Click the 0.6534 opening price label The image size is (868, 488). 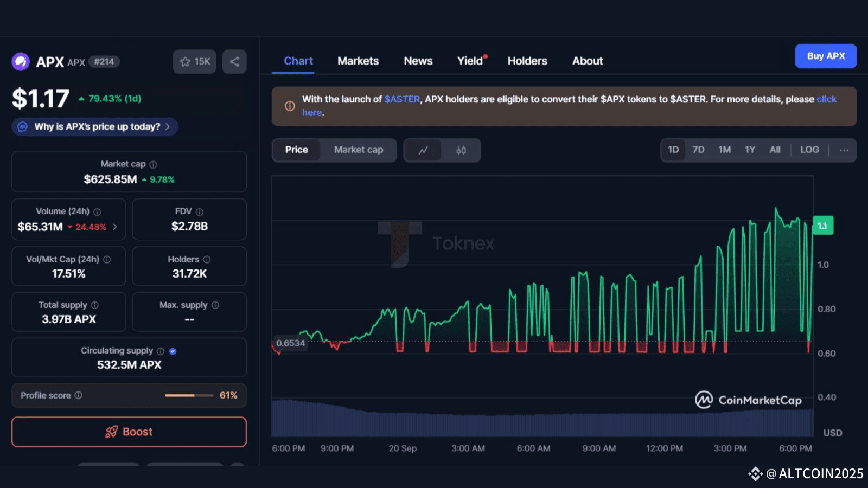pyautogui.click(x=290, y=343)
